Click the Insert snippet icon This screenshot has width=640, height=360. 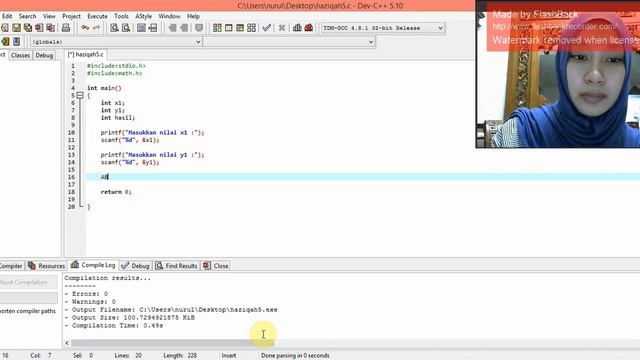(x=5, y=42)
